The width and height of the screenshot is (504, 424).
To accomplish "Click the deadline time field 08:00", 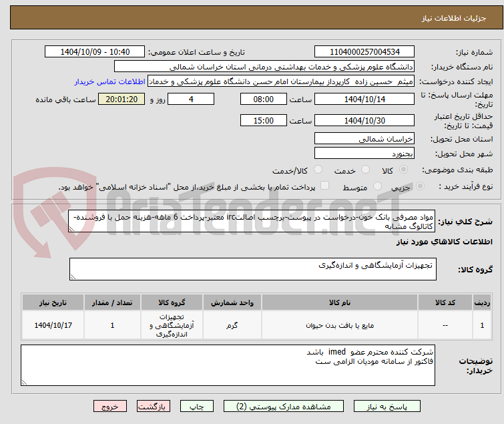I will point(264,99).
